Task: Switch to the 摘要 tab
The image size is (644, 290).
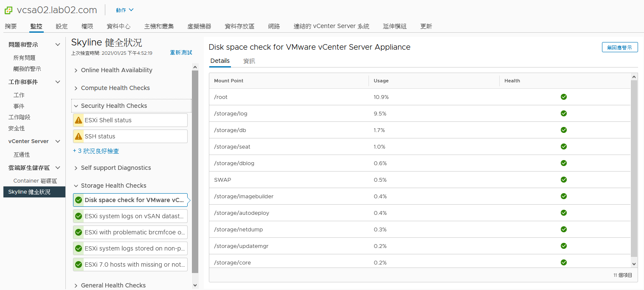Action: (11, 26)
